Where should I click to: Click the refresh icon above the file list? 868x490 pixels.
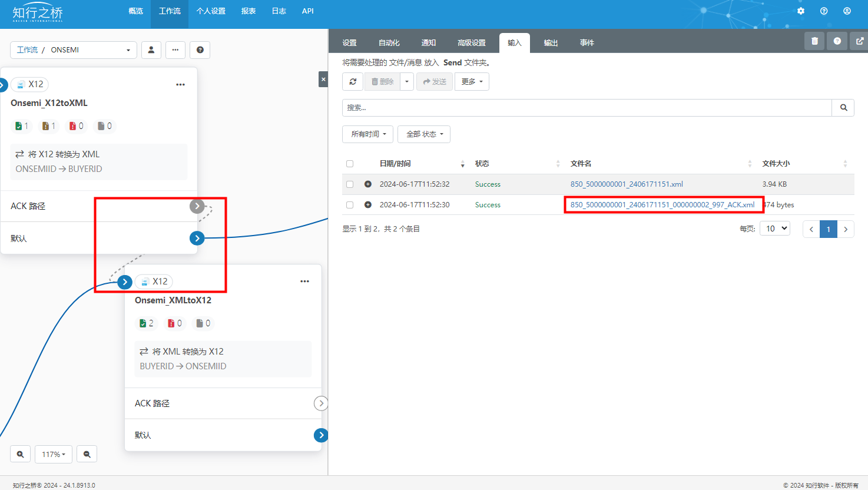[x=352, y=81]
